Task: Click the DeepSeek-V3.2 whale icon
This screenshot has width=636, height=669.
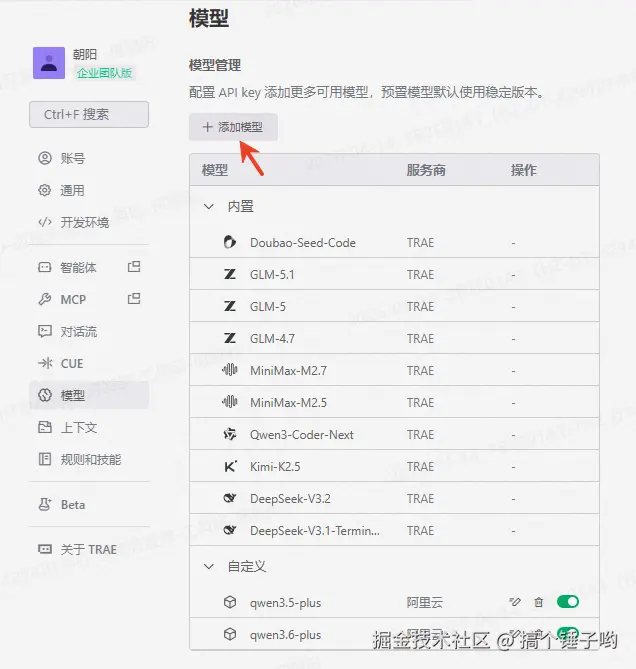Action: point(230,498)
